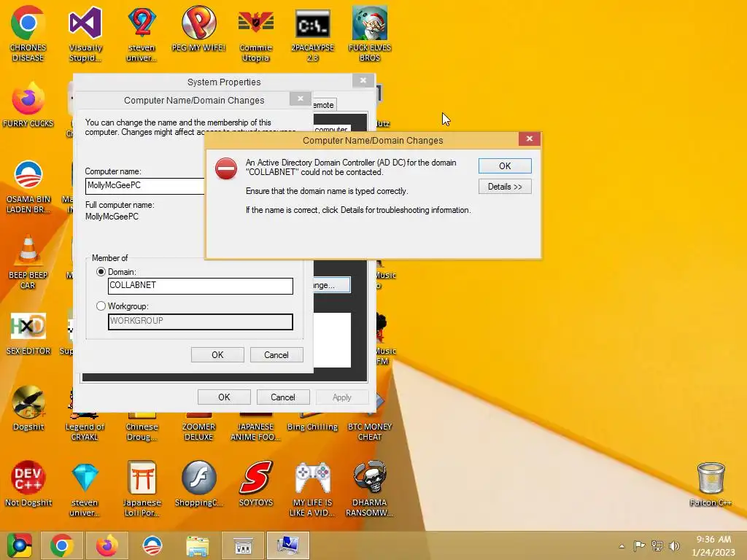Switch to the Remote tab in System Properties
Screen dimensions: 747x560
pos(324,105)
